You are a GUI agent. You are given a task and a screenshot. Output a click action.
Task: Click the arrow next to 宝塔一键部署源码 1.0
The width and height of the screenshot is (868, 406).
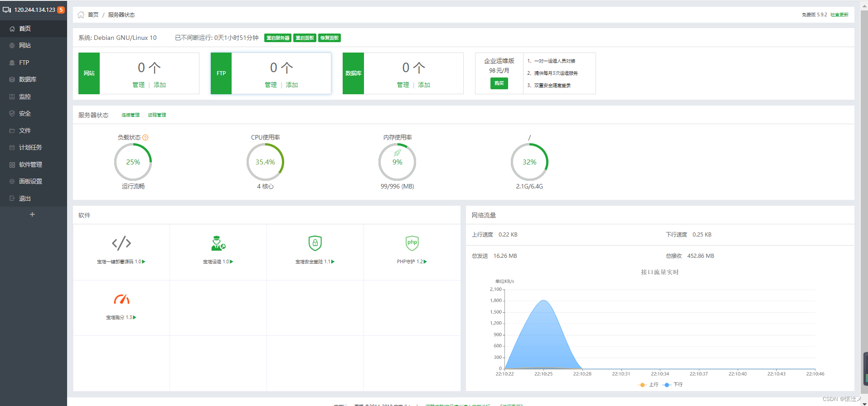pos(144,262)
